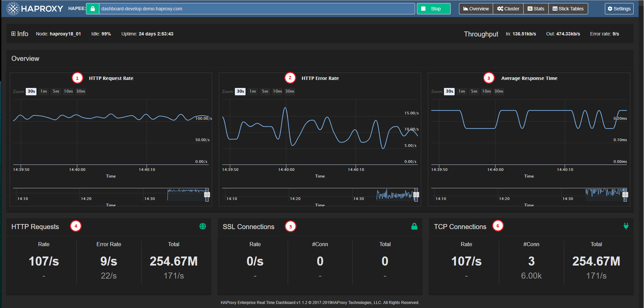This screenshot has height=308, width=644.
Task: Open Settings with the gear button
Action: click(x=619, y=9)
